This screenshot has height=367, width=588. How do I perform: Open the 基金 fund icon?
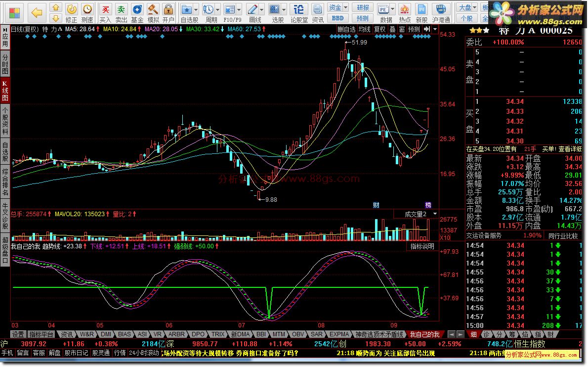tap(137, 12)
